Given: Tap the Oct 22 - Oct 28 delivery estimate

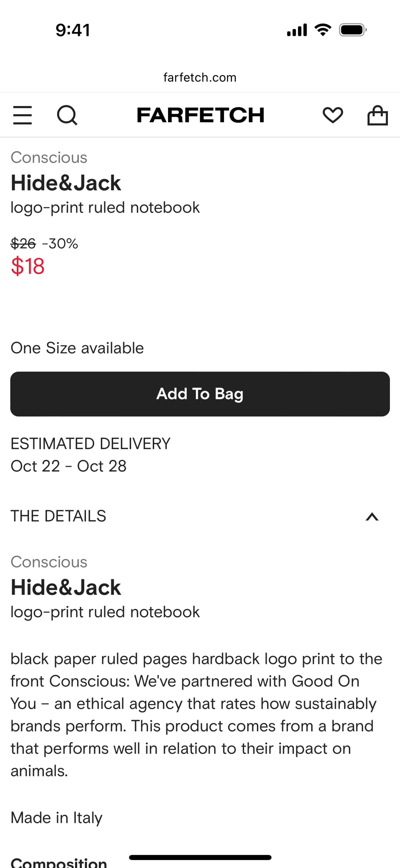Looking at the screenshot, I should [69, 466].
